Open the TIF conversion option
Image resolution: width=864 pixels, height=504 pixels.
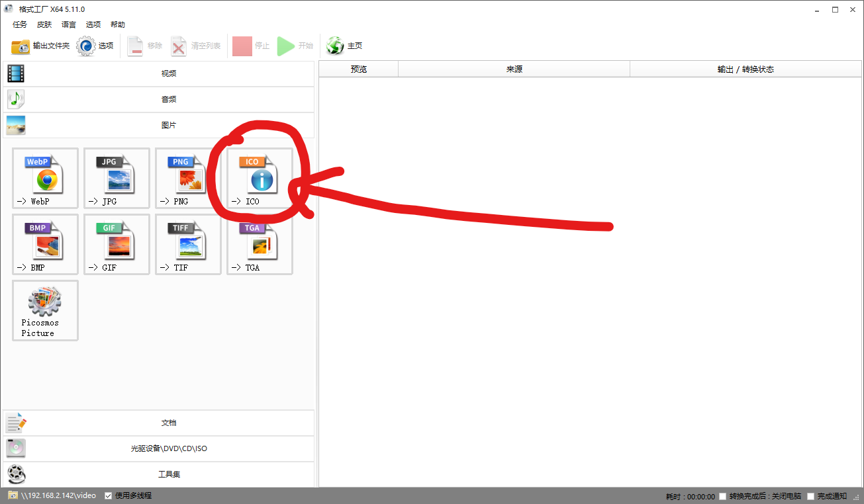[x=188, y=245]
